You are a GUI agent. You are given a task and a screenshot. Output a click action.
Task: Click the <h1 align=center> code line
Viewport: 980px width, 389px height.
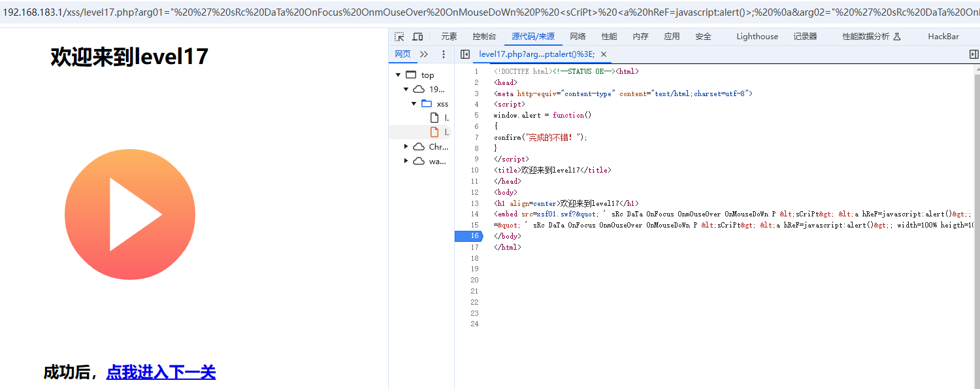(566, 203)
